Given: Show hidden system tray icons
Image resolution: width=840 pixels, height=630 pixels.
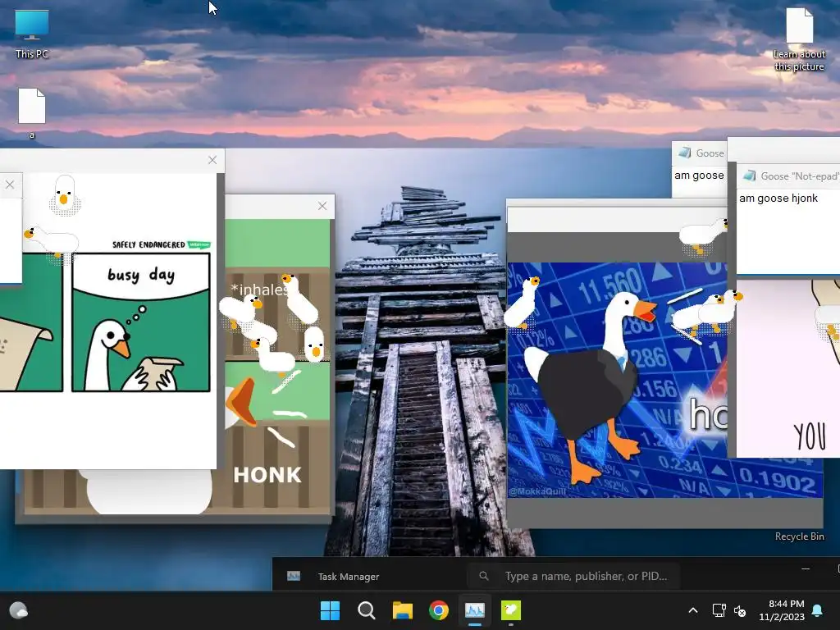Looking at the screenshot, I should [x=692, y=610].
